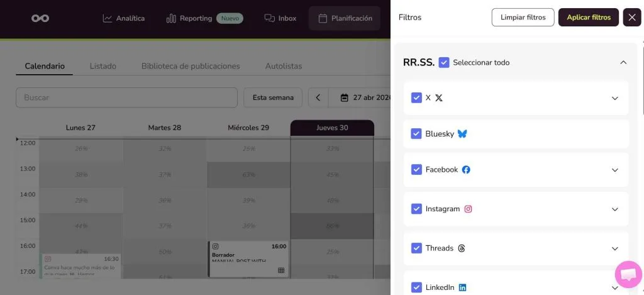Open the Analítica menu
Image resolution: width=644 pixels, height=295 pixels.
tap(124, 18)
